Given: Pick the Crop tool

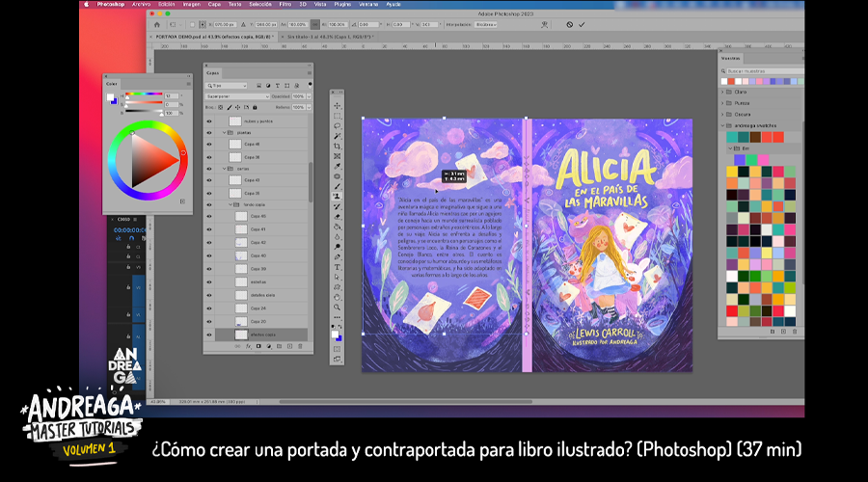Looking at the screenshot, I should click(x=337, y=146).
